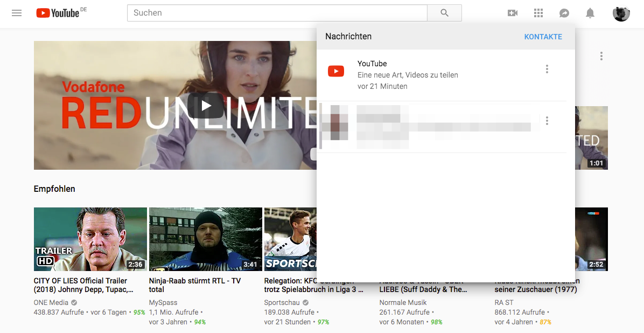Click the red YouTube icon in messages
The image size is (644, 333).
(336, 71)
